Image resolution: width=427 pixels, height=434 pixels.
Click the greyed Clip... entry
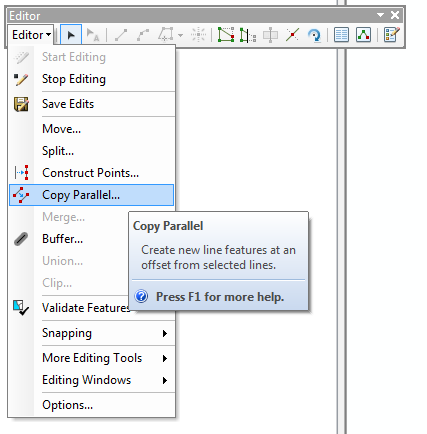[x=68, y=283]
